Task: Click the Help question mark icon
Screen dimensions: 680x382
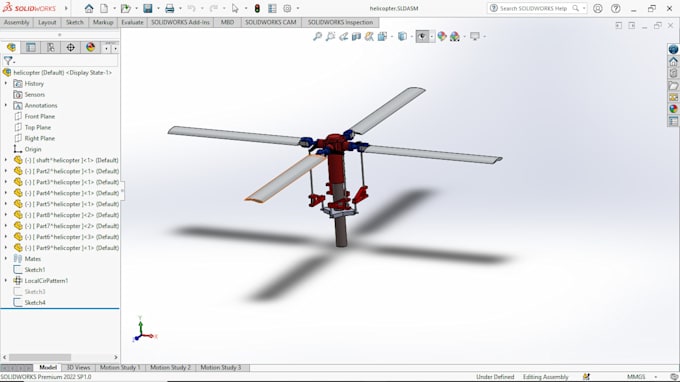Action: pos(615,8)
